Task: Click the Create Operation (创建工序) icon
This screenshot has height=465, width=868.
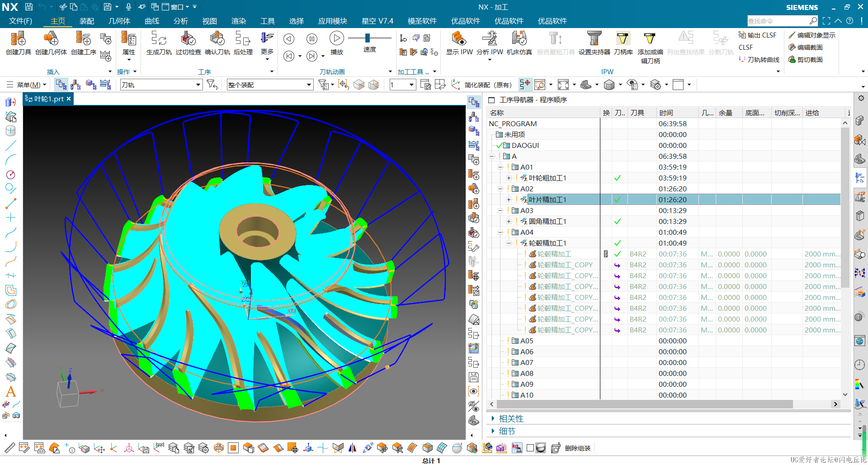Action: click(x=84, y=43)
